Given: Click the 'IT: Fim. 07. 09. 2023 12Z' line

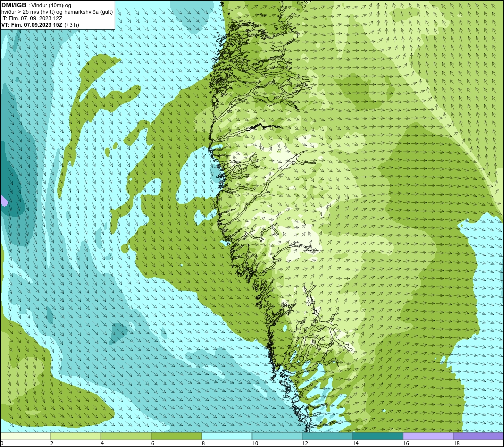Looking at the screenshot, I should tap(32, 18).
